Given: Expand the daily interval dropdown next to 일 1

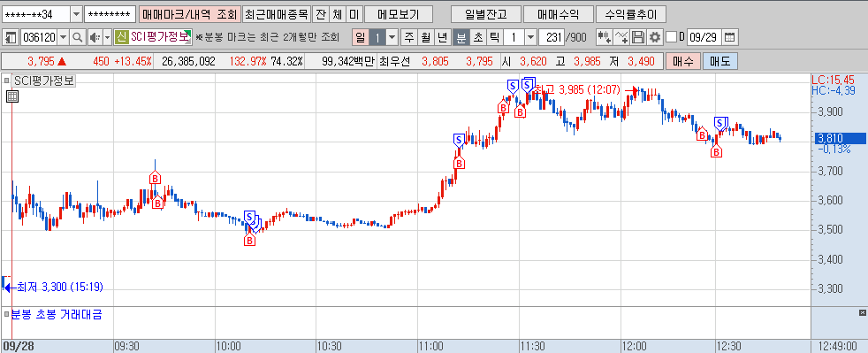Looking at the screenshot, I should point(392,38).
